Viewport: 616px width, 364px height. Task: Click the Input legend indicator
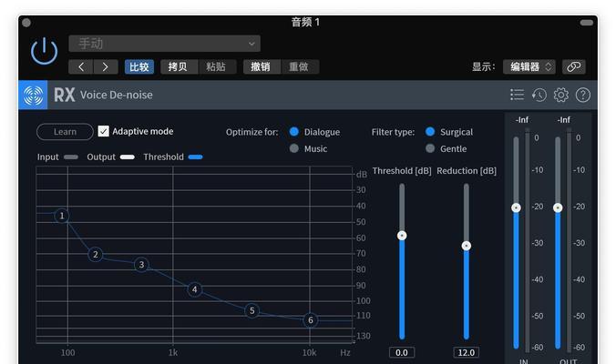click(x=71, y=157)
